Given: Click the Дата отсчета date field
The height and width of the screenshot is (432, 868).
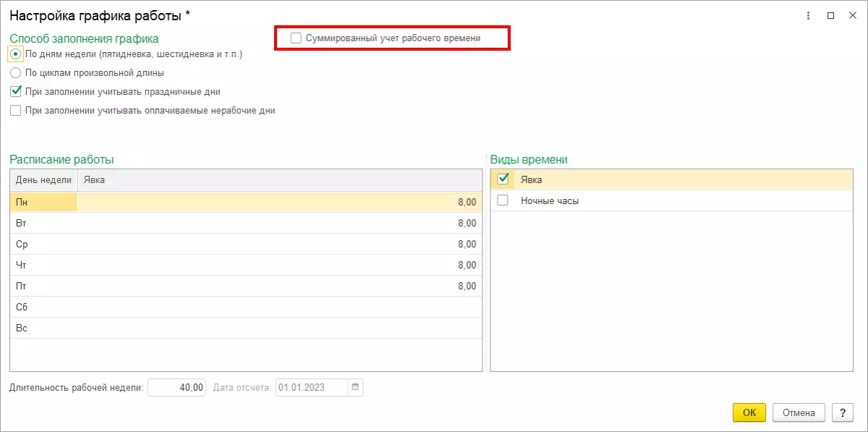Looking at the screenshot, I should pyautogui.click(x=311, y=387).
